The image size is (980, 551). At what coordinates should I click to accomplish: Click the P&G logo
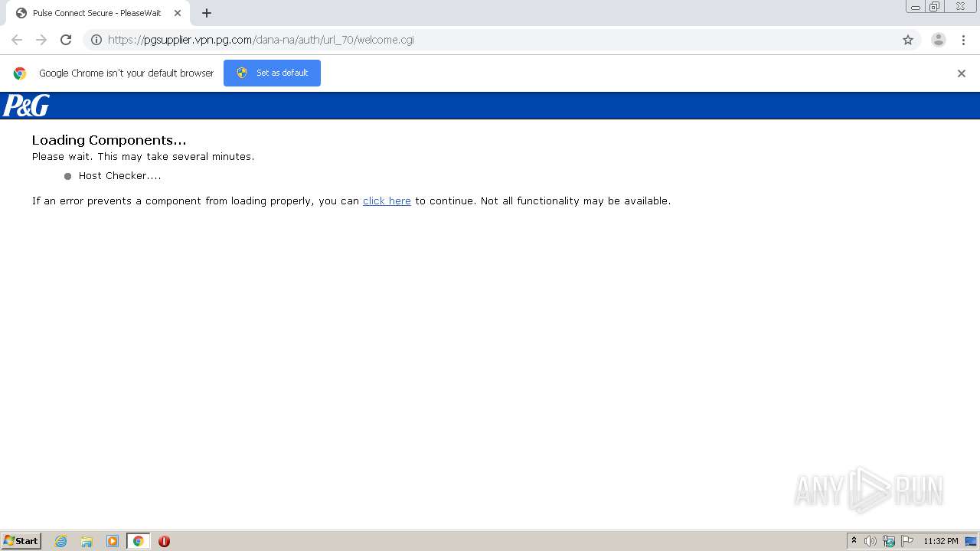pyautogui.click(x=26, y=106)
